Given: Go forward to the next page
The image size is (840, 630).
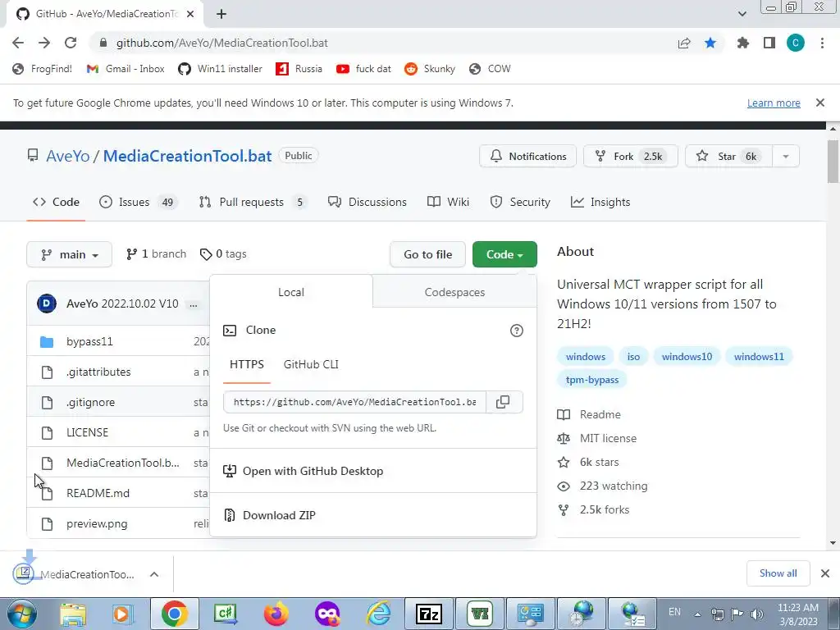Looking at the screenshot, I should click(44, 43).
